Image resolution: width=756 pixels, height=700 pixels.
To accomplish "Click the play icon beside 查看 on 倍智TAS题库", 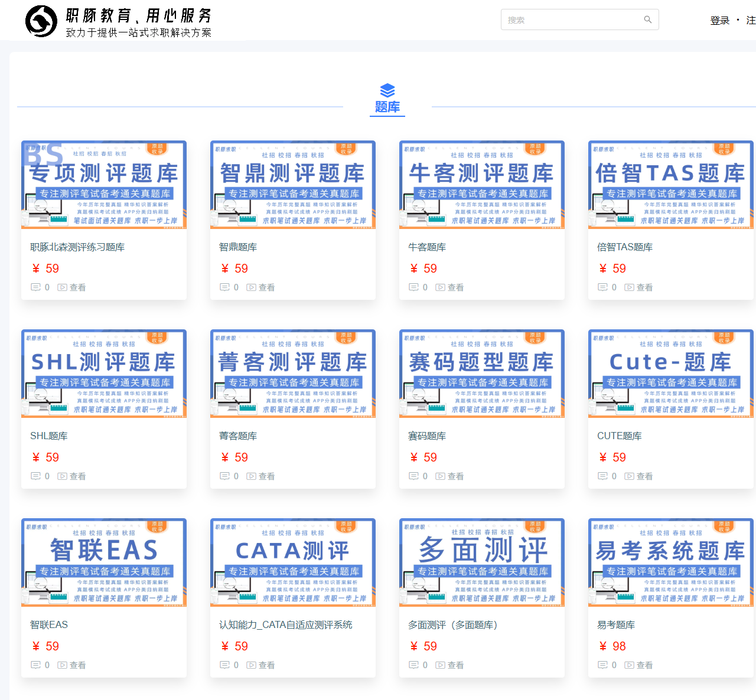I will click(x=629, y=287).
